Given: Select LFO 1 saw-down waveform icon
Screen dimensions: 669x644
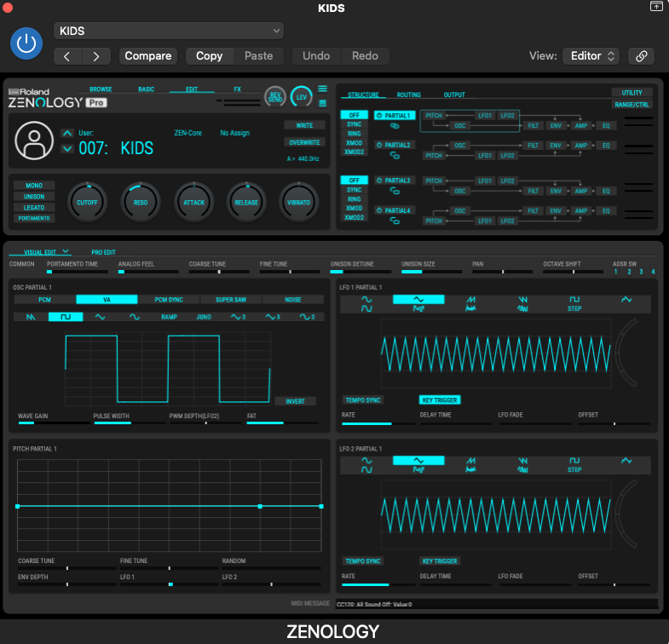Looking at the screenshot, I should click(x=522, y=299).
